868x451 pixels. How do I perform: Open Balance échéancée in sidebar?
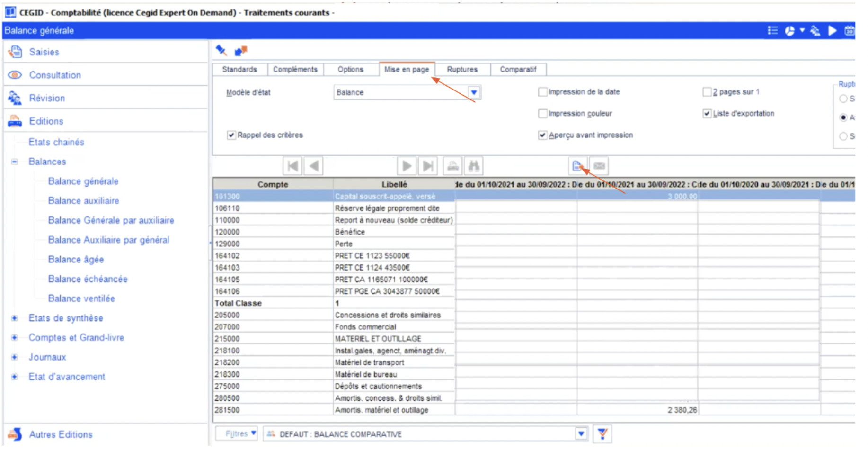88,279
